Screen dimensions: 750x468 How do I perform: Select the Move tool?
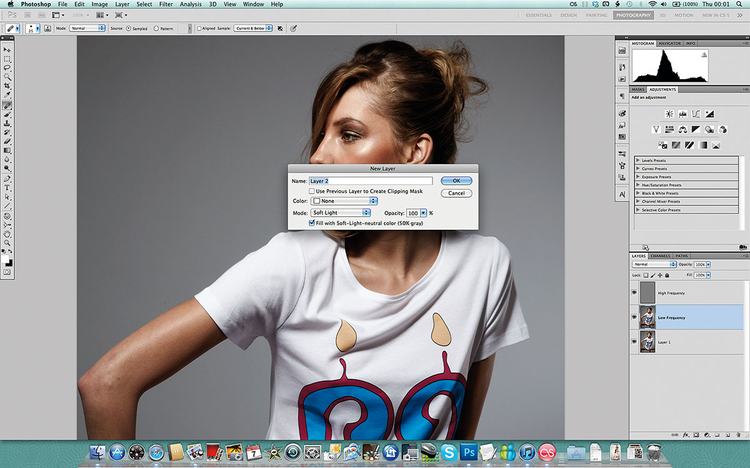point(7,50)
